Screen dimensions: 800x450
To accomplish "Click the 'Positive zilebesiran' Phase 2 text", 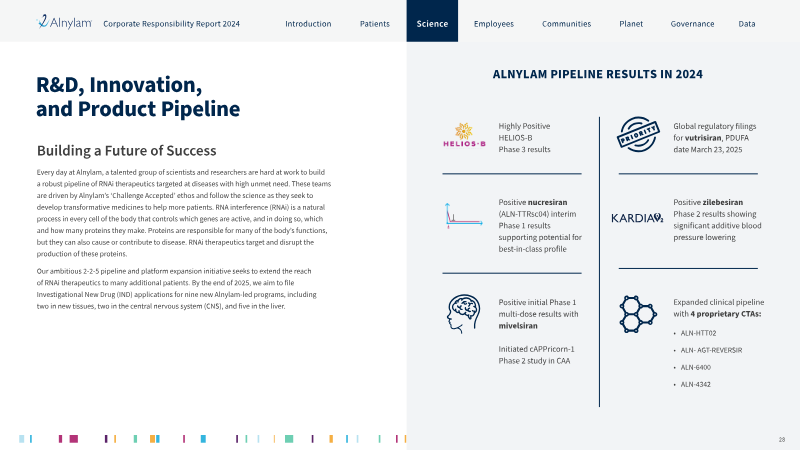I will point(717,220).
